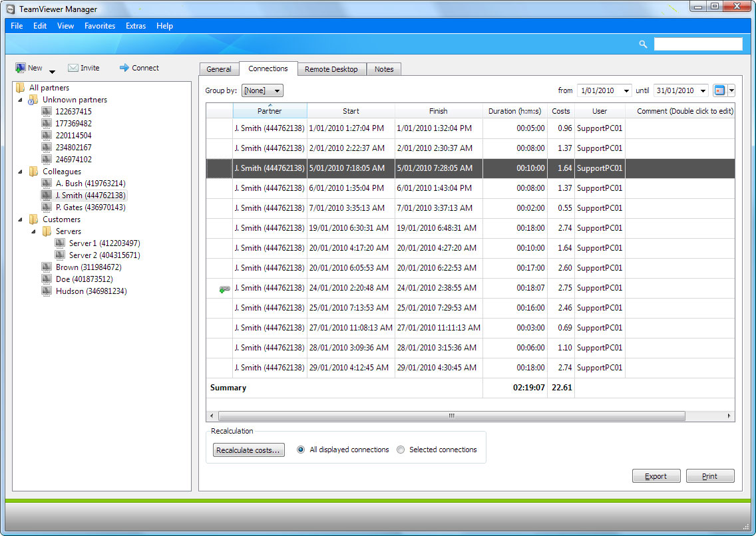
Task: Click computer icon beside P. Gates
Action: pos(47,207)
